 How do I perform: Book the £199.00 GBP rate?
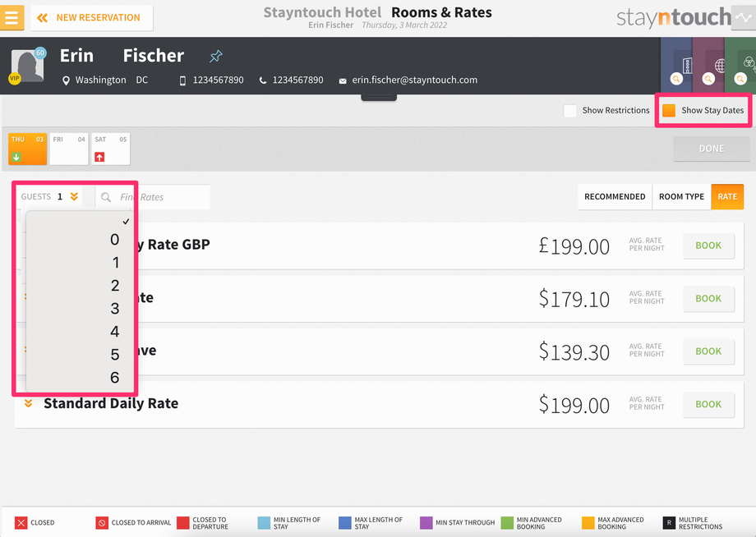708,246
